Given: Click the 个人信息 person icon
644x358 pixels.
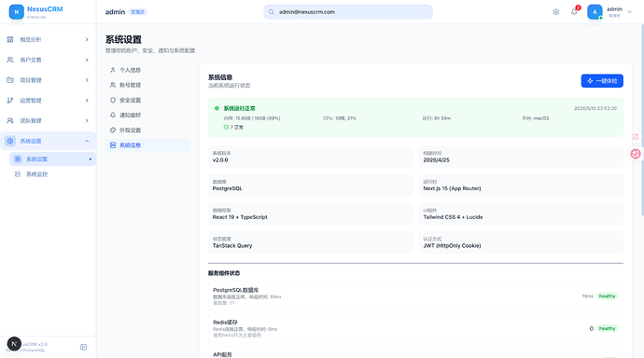Looking at the screenshot, I should coord(113,70).
